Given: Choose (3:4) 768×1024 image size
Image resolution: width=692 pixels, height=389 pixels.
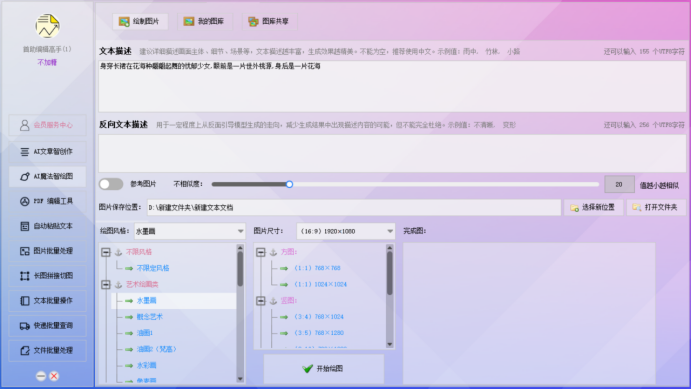Looking at the screenshot, I should coord(318,317).
